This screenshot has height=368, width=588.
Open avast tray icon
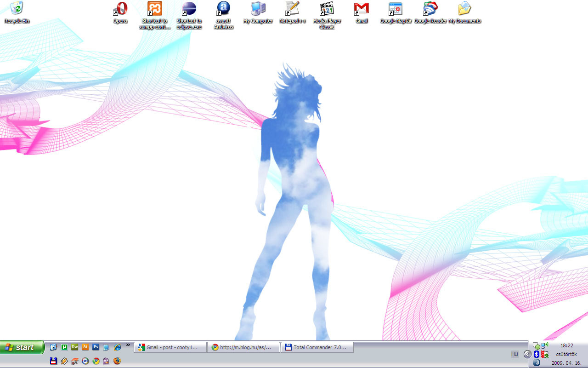[x=536, y=362]
